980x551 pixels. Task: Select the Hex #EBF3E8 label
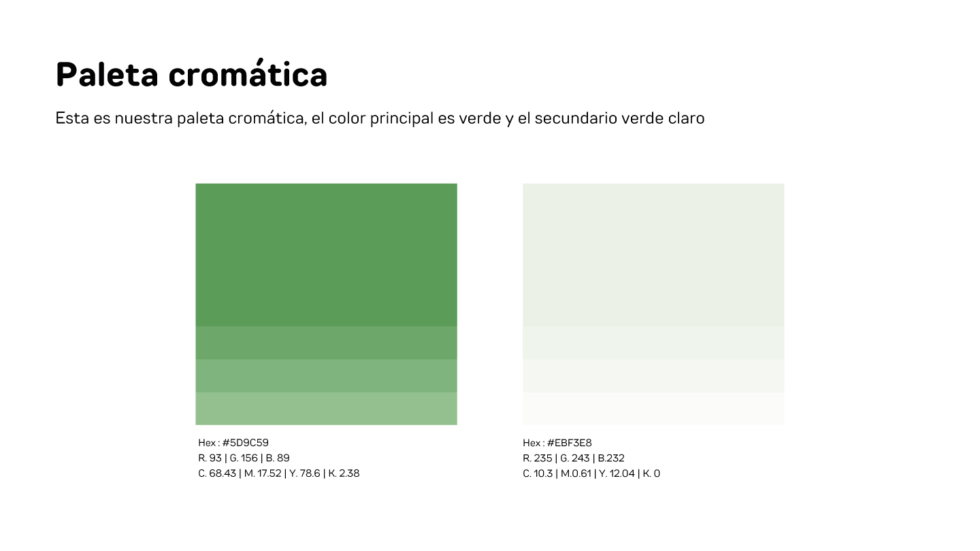tap(557, 443)
